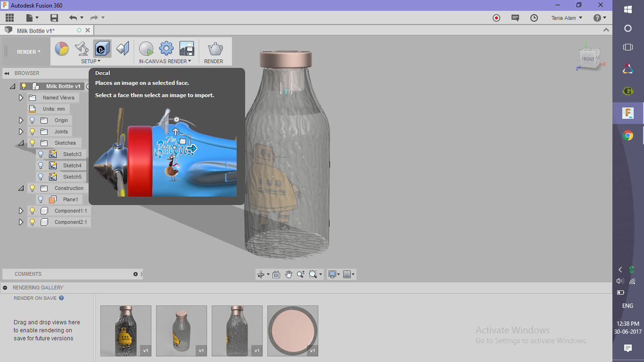Toggle visibility bulb of Sketch3

click(x=41, y=154)
